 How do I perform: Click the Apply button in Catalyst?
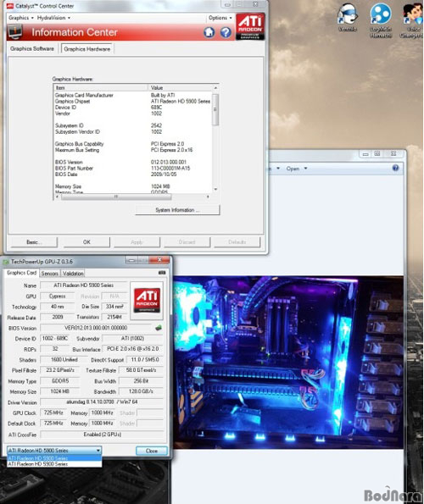(x=137, y=242)
